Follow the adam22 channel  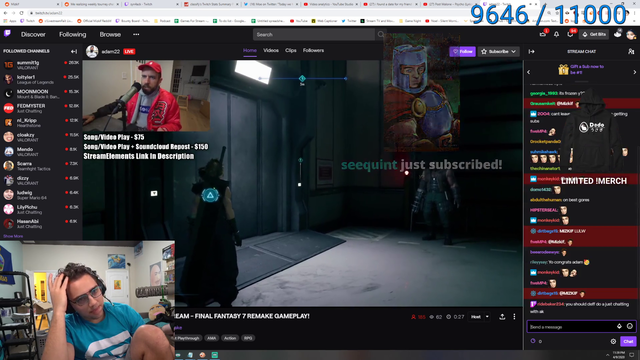tap(462, 51)
